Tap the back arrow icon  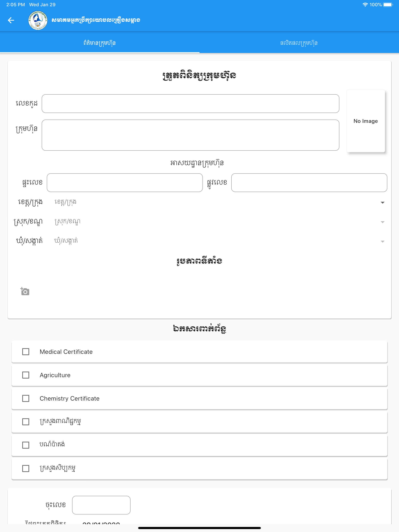[11, 20]
